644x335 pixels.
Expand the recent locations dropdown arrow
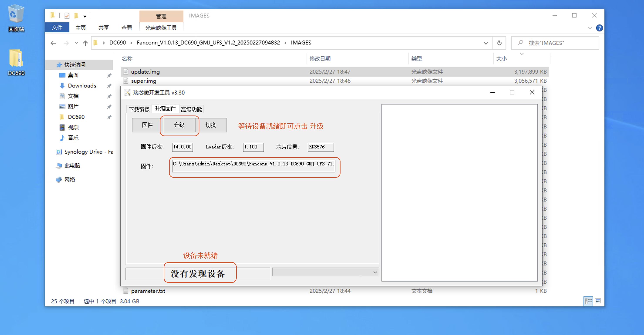(76, 43)
